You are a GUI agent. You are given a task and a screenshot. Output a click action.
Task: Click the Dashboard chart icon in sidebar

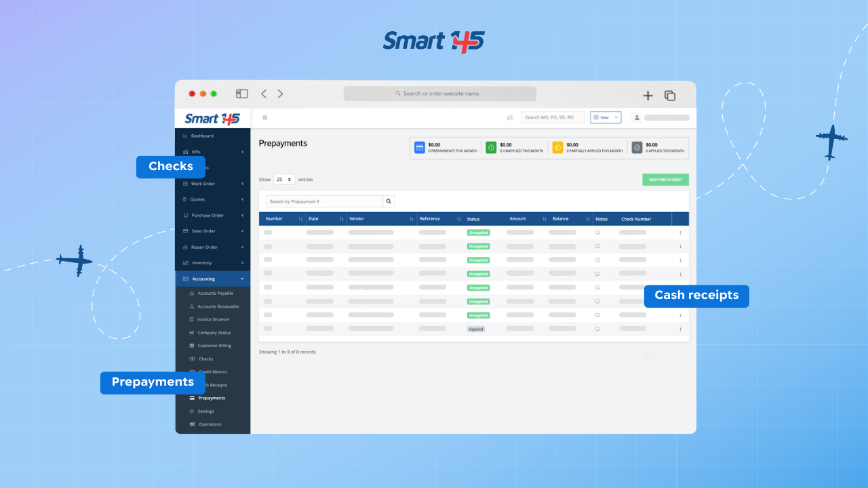tap(185, 136)
